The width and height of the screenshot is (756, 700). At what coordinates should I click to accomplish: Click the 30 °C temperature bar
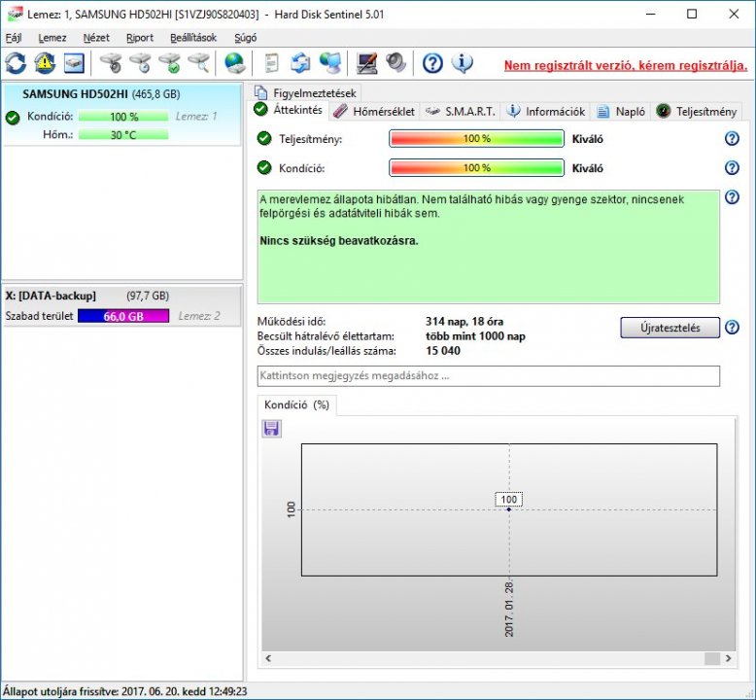point(123,134)
